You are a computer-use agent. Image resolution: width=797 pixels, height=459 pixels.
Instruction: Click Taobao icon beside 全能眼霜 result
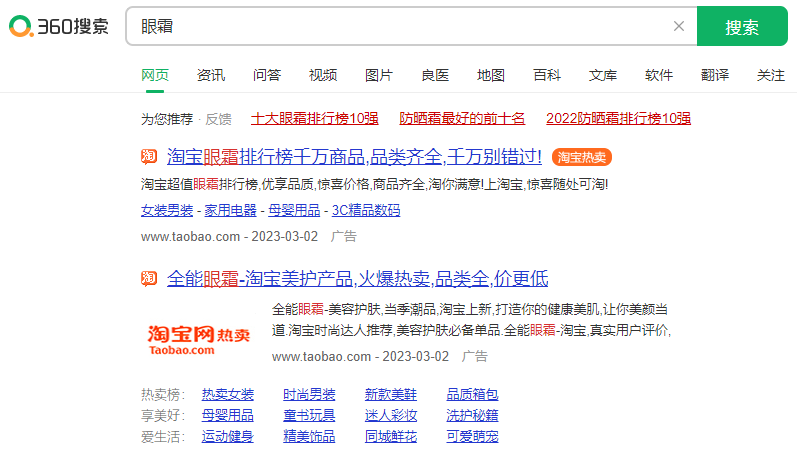coord(149,278)
